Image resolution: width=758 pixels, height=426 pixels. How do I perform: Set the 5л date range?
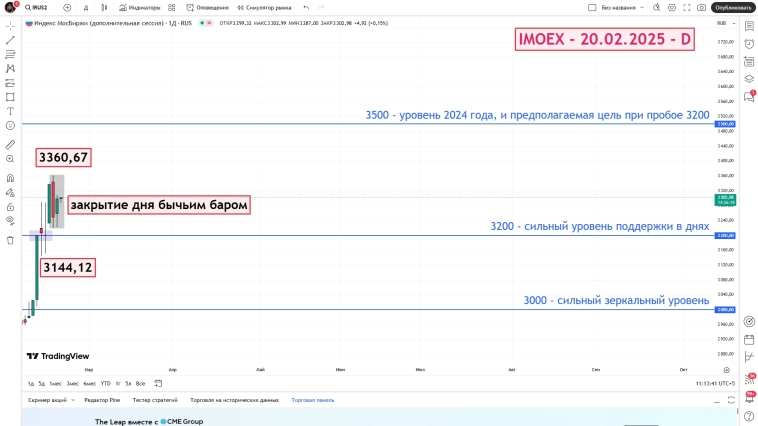[x=128, y=383]
